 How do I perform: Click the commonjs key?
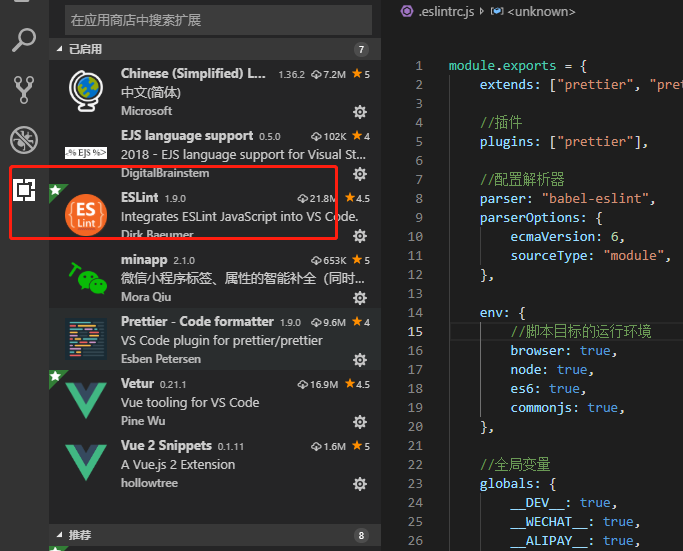pyautogui.click(x=541, y=408)
